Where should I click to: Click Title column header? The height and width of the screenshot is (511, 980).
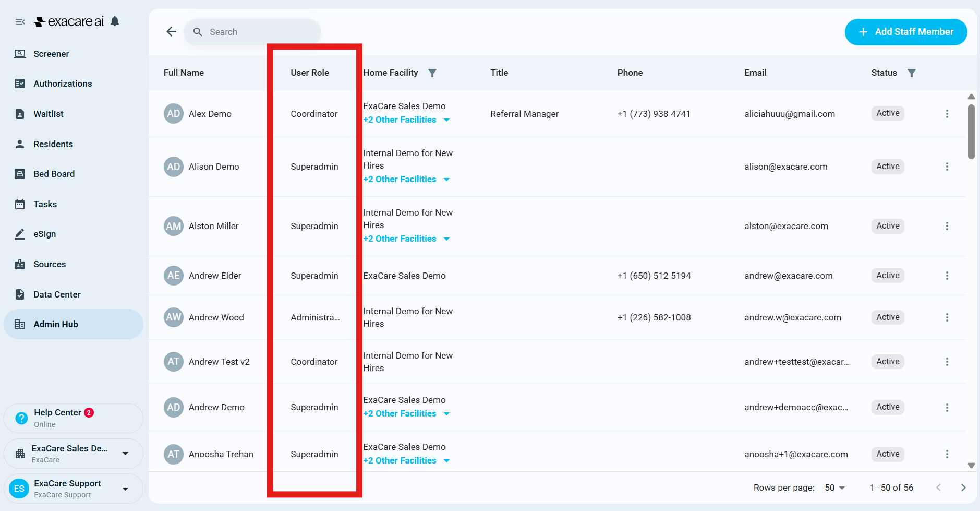point(499,73)
